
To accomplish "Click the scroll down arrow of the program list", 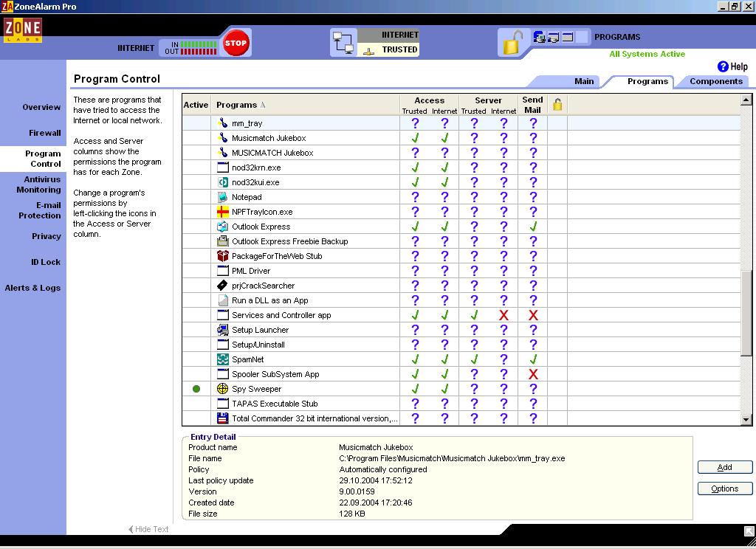I will tap(746, 420).
